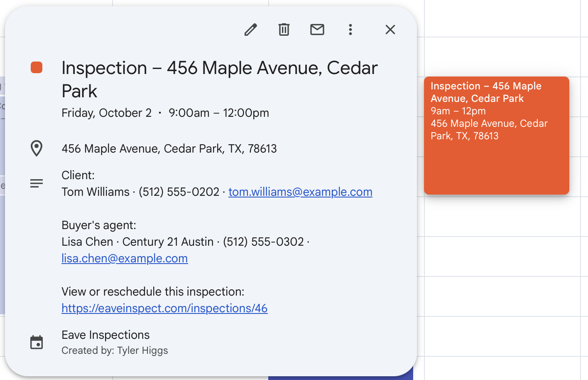Open tom.williams@example.com email link
This screenshot has width=588, height=380.
click(300, 192)
